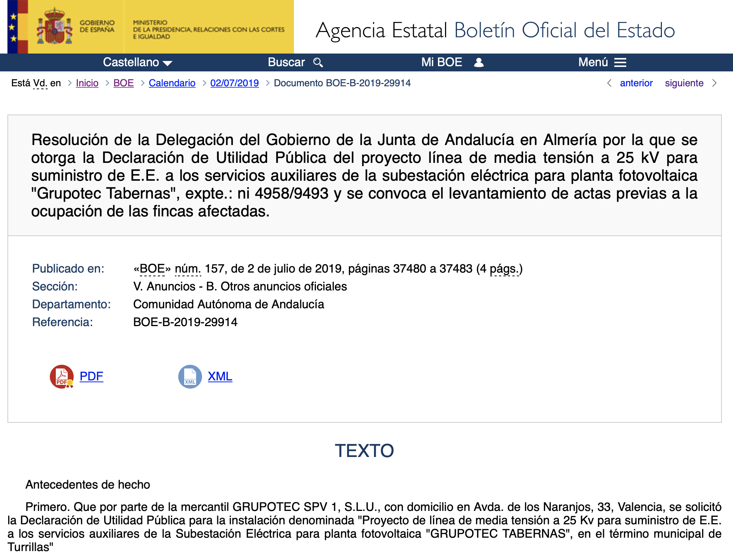
Task: Click the núm. abbreviation in publication line
Action: (188, 268)
